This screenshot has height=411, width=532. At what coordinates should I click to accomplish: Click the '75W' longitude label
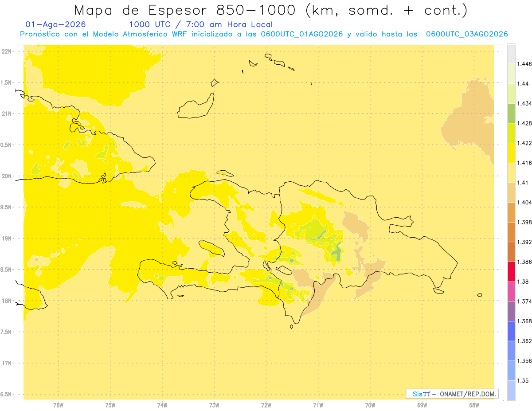(110, 405)
